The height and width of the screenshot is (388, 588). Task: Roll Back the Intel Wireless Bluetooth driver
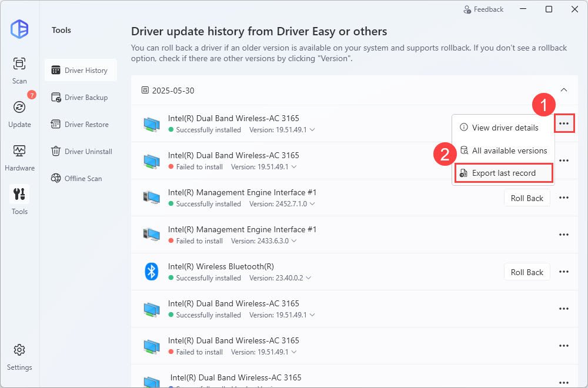click(527, 272)
